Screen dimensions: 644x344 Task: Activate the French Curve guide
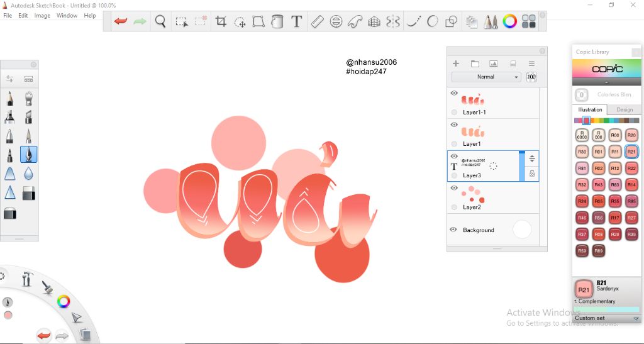pos(355,21)
